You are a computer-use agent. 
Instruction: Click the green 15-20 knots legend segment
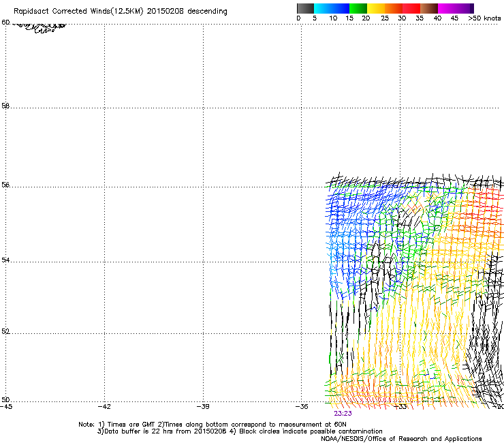point(358,8)
